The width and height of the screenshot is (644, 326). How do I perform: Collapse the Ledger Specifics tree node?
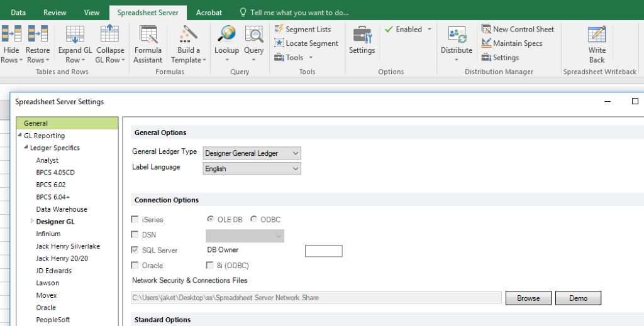click(26, 147)
